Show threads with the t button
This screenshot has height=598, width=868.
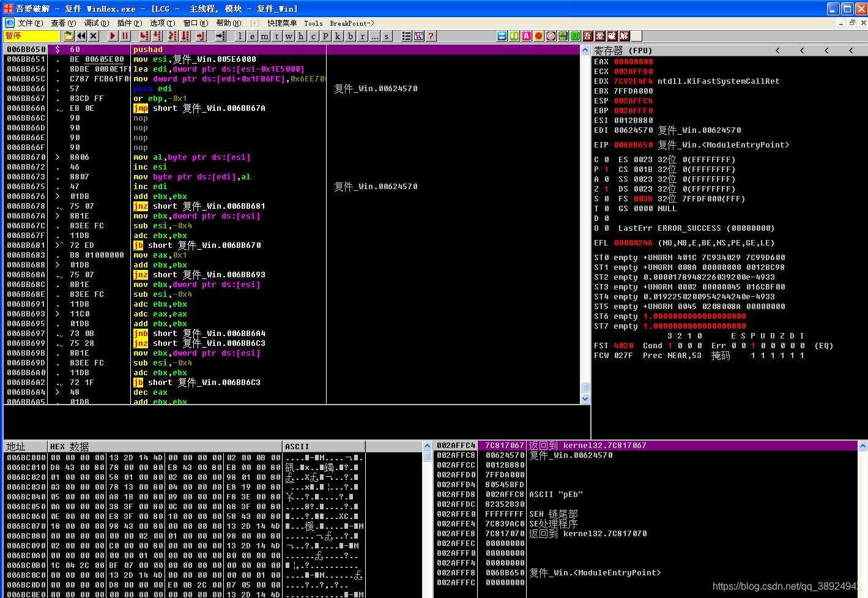click(276, 36)
